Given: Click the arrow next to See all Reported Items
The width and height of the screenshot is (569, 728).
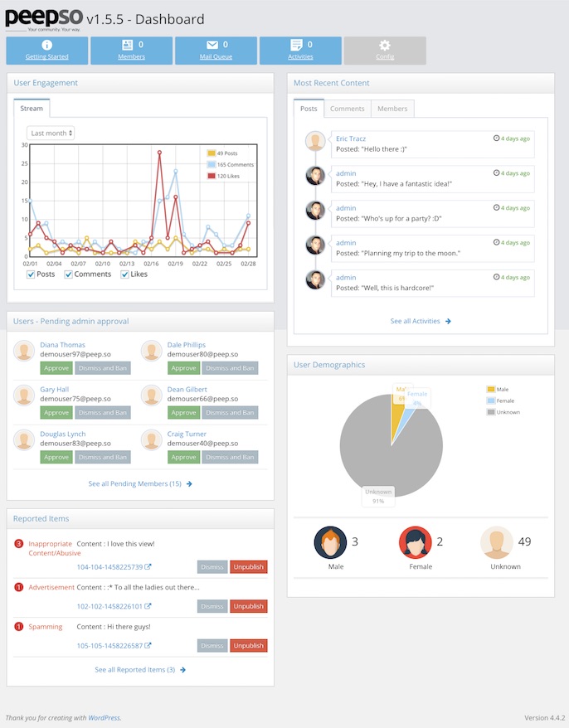Looking at the screenshot, I should click(183, 670).
